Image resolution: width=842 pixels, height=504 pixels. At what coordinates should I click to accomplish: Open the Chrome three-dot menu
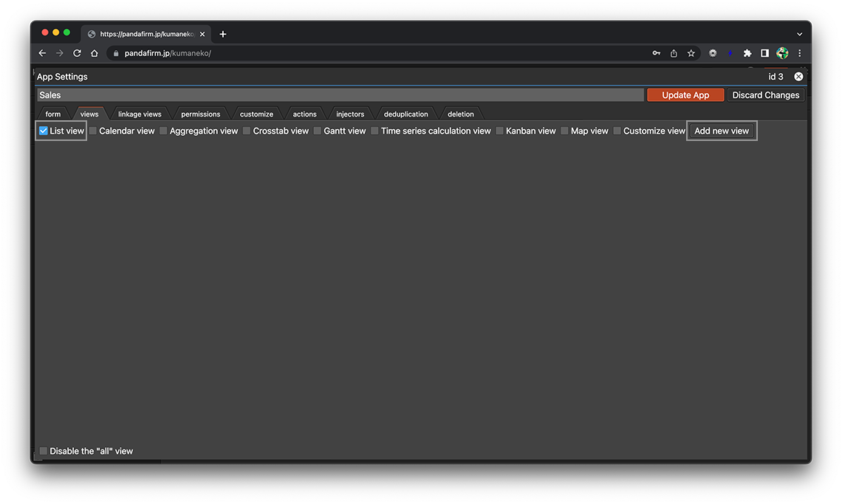[799, 53]
